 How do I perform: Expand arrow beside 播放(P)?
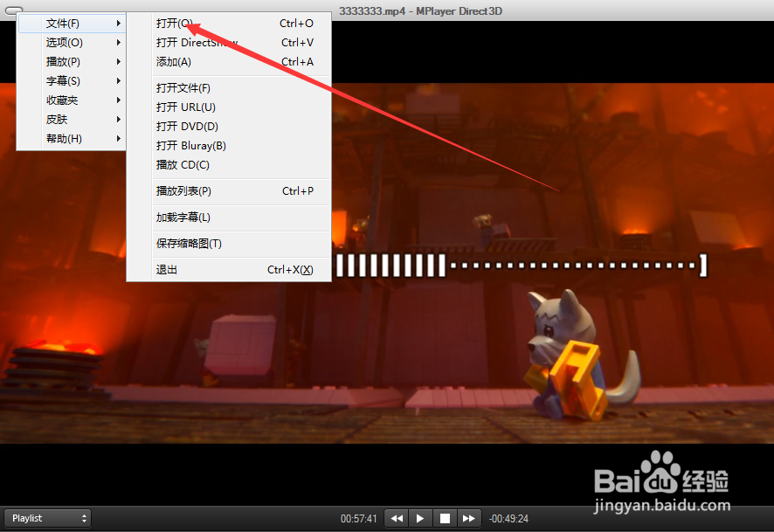point(119,62)
